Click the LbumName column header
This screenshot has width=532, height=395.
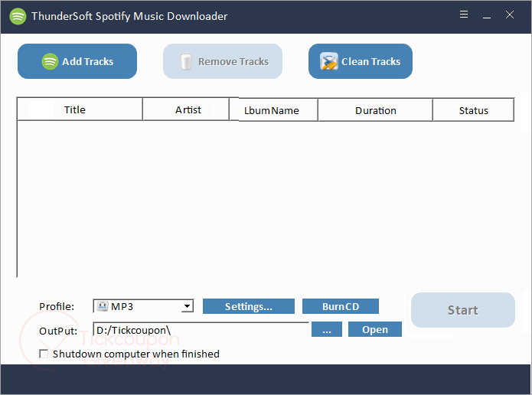[273, 110]
